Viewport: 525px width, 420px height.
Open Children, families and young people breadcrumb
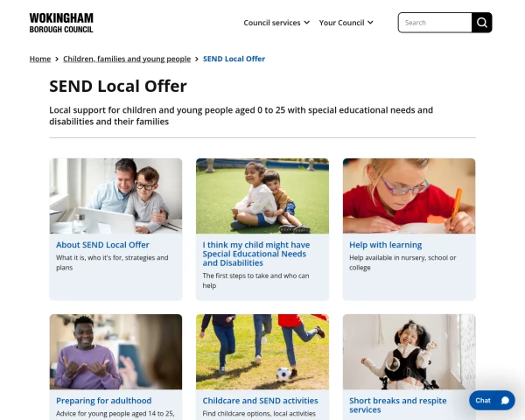pos(127,59)
